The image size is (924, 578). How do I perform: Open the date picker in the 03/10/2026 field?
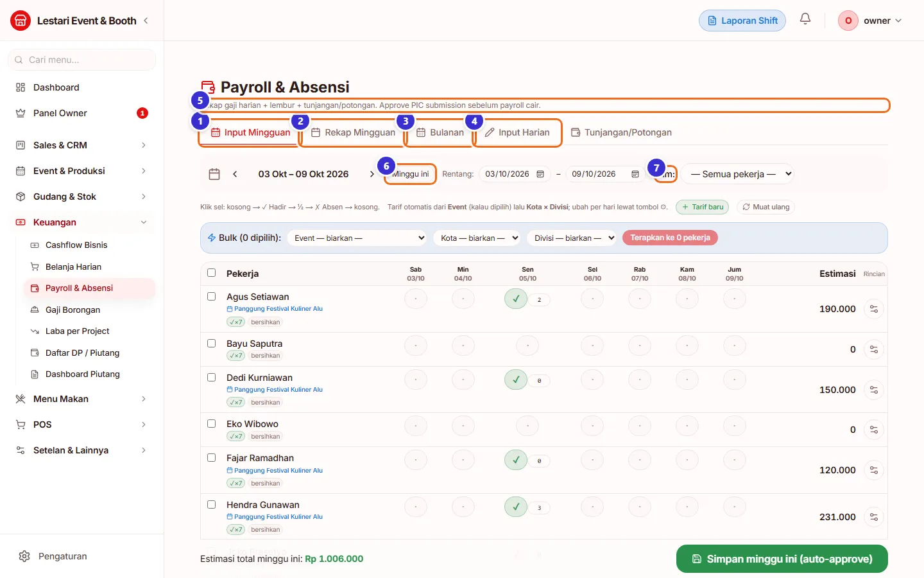click(540, 174)
